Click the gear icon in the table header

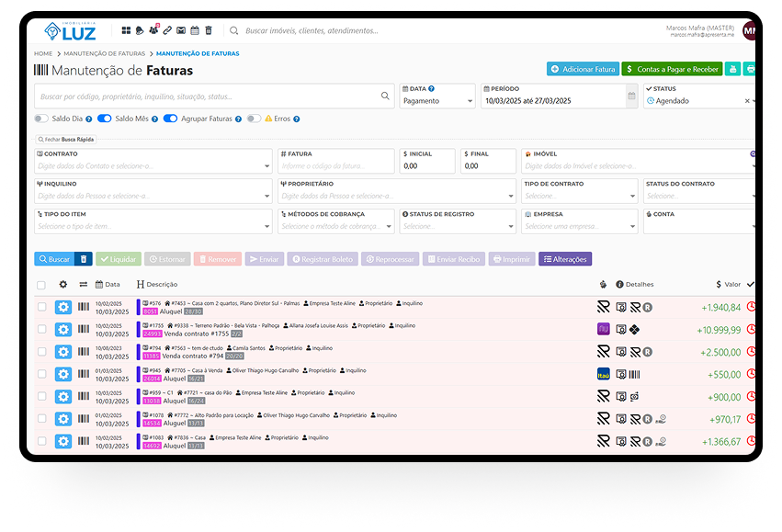pyautogui.click(x=62, y=284)
